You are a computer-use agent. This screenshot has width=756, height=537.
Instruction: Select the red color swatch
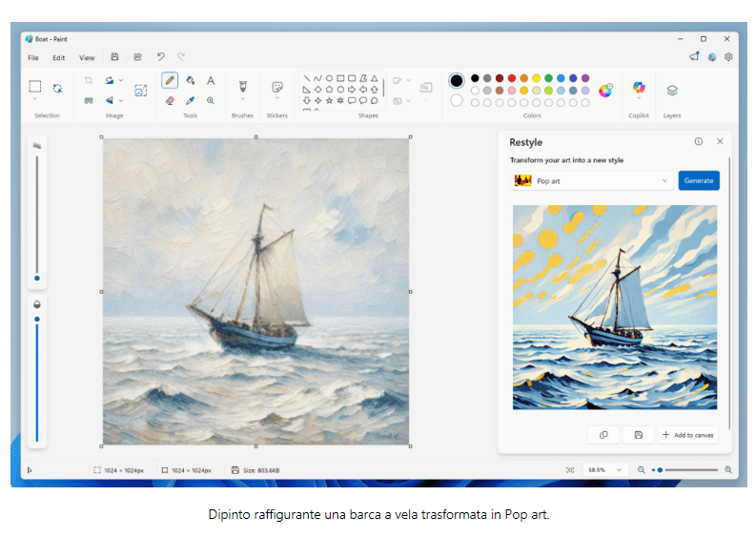click(512, 78)
